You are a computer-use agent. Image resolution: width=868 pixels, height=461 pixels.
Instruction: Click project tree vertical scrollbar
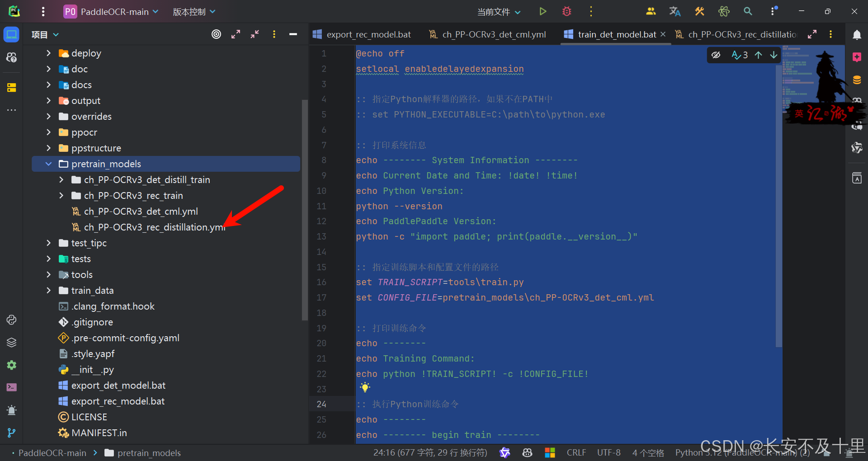[x=305, y=210]
